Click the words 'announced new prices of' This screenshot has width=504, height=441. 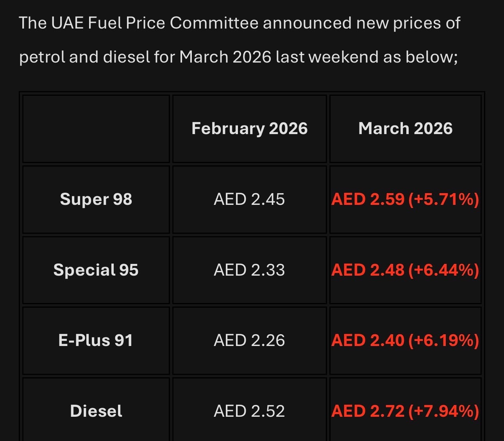(x=362, y=23)
